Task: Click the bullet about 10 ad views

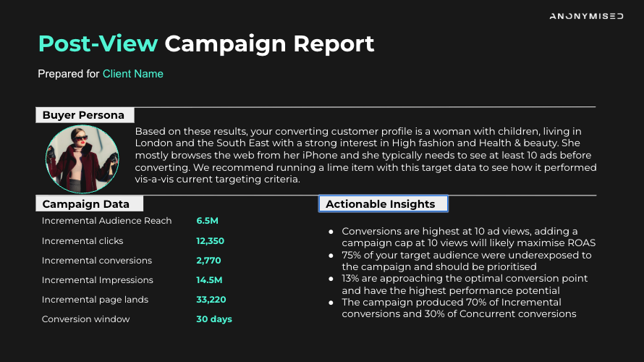Action: coord(470,237)
